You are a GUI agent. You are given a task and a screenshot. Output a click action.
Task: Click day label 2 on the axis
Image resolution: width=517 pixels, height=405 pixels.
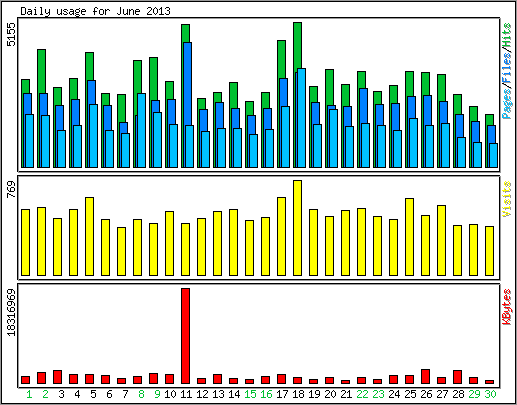point(45,395)
